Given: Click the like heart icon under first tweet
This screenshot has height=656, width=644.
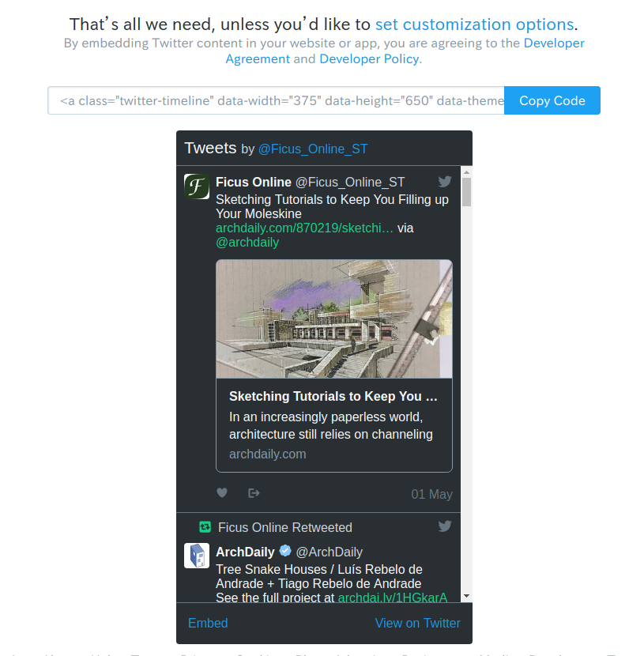Looking at the screenshot, I should (222, 493).
